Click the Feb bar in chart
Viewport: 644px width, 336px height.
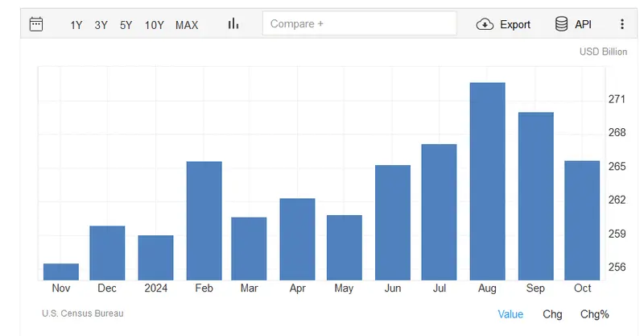click(x=204, y=221)
